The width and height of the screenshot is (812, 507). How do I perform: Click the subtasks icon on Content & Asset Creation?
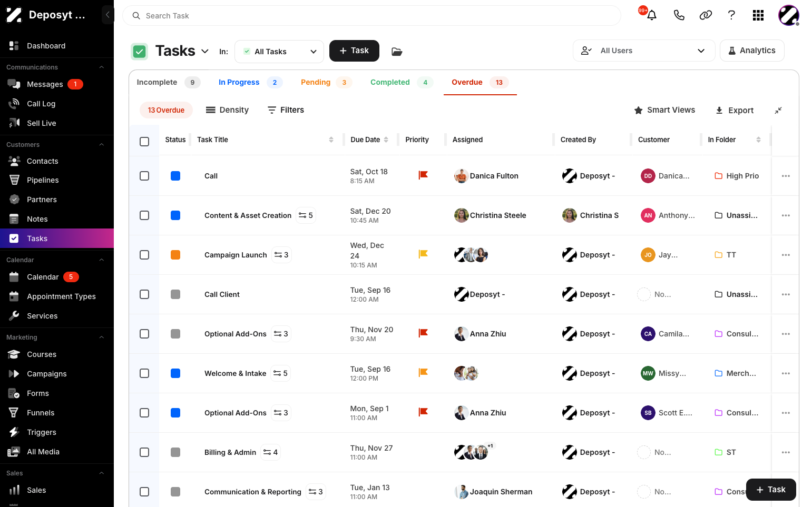tap(306, 215)
